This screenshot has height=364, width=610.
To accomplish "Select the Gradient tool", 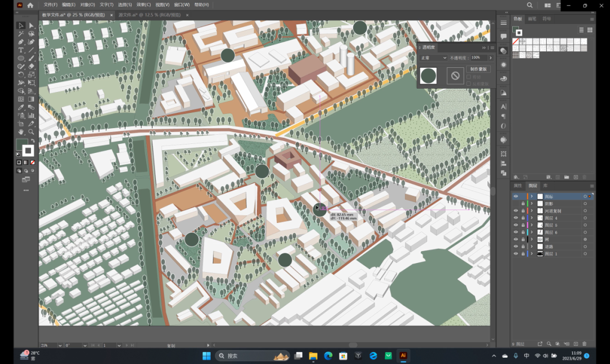I will (x=31, y=99).
